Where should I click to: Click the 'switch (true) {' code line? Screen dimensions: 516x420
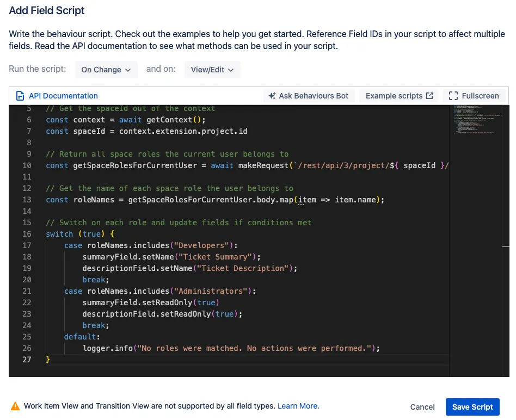[80, 234]
